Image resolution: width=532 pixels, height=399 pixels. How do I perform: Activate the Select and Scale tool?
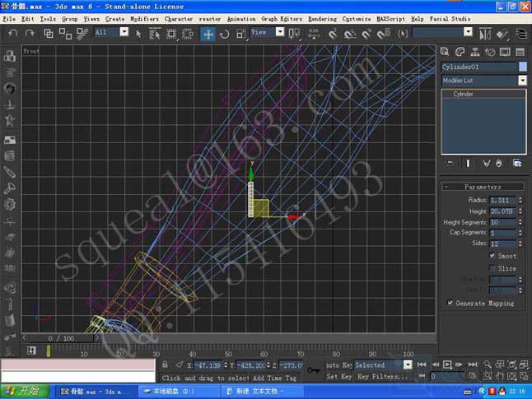pos(241,34)
